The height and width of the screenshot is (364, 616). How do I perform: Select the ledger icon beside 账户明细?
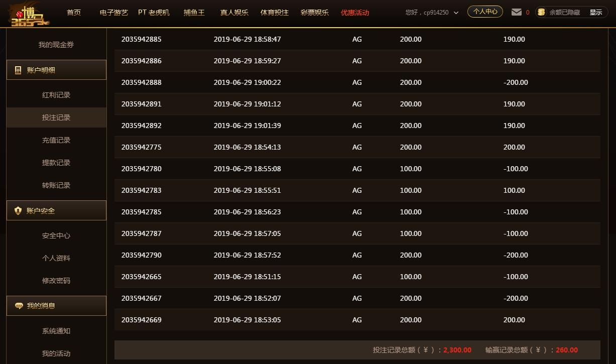point(18,70)
